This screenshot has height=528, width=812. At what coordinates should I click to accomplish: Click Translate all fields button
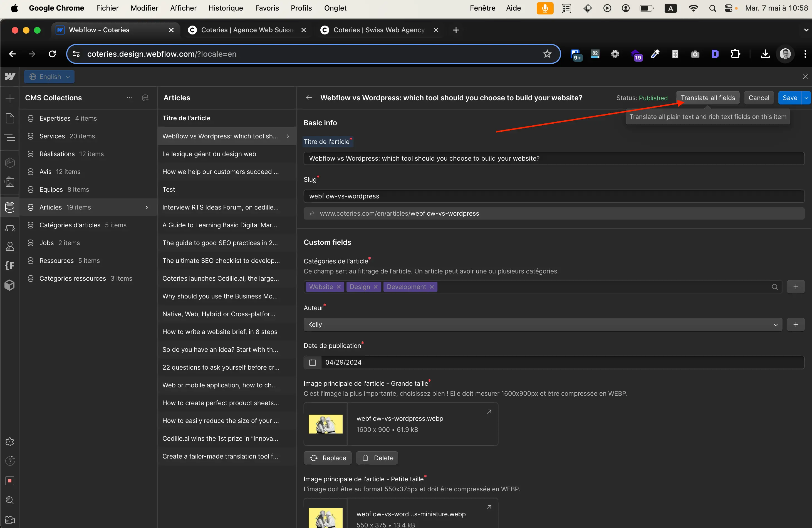pos(708,98)
